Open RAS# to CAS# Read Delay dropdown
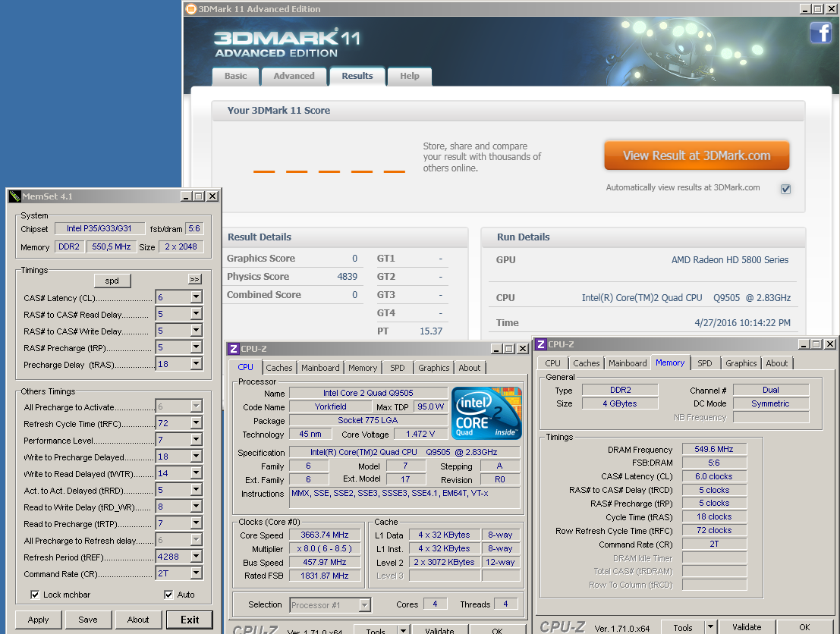 pos(196,313)
